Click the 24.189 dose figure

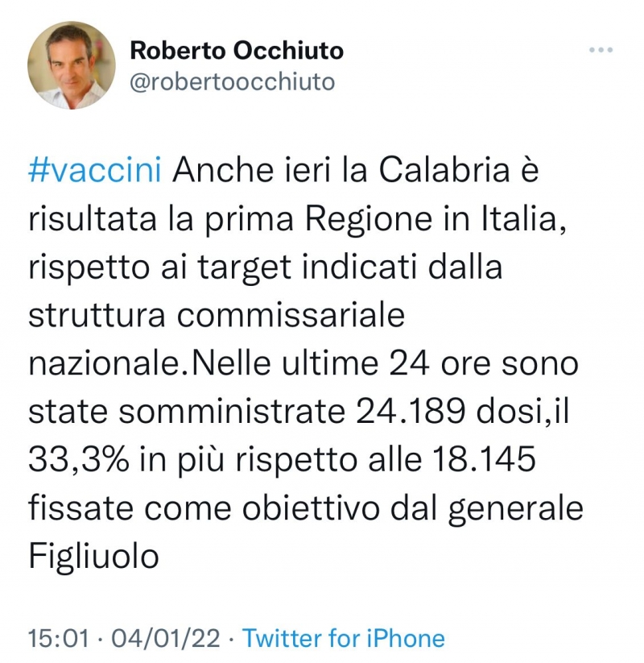pos(411,412)
